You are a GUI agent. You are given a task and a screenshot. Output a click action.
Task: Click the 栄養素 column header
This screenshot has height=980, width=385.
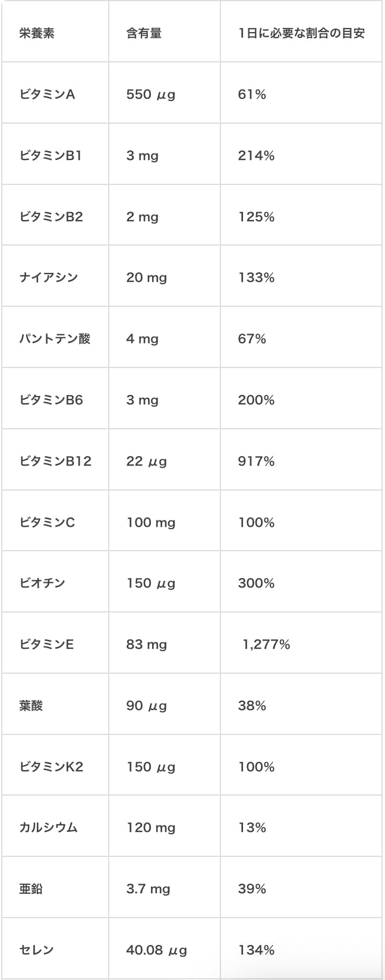[37, 33]
